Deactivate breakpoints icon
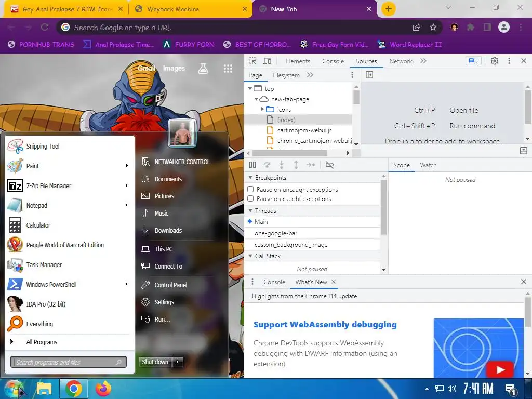This screenshot has width=532, height=399. coord(329,165)
